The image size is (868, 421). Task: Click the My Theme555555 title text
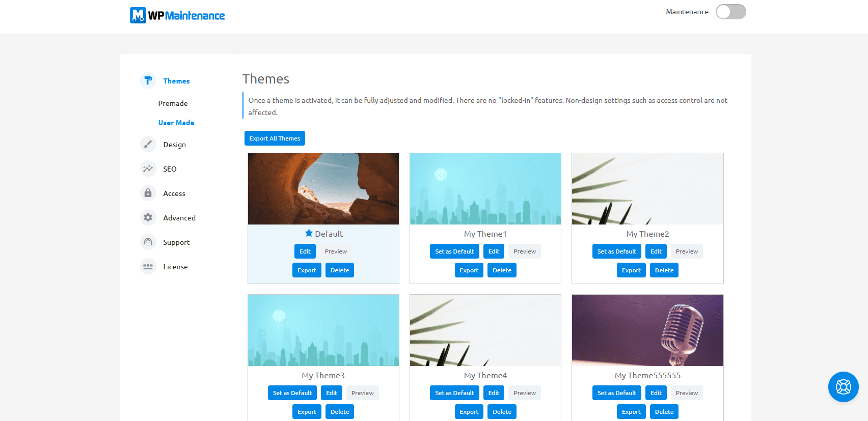647,376
